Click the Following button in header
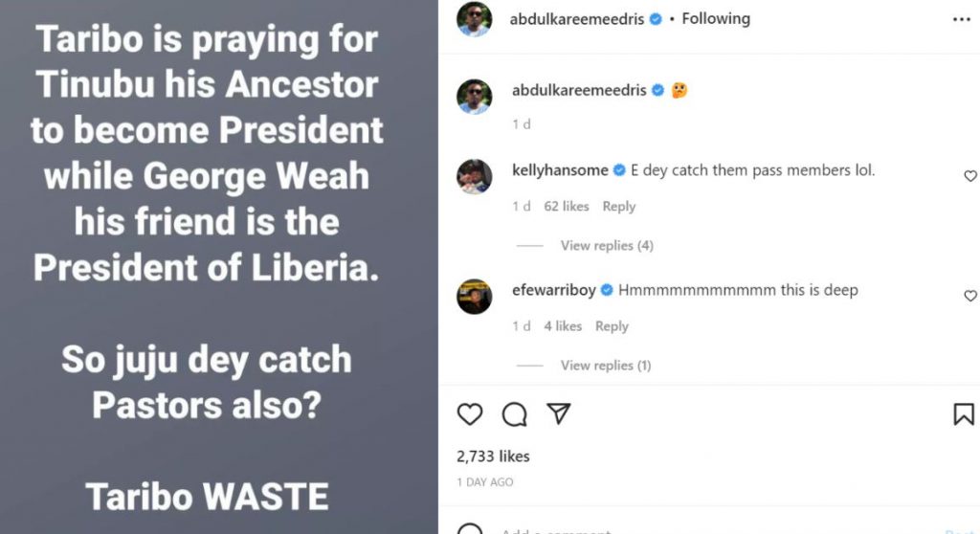The height and width of the screenshot is (534, 980). coord(716,18)
